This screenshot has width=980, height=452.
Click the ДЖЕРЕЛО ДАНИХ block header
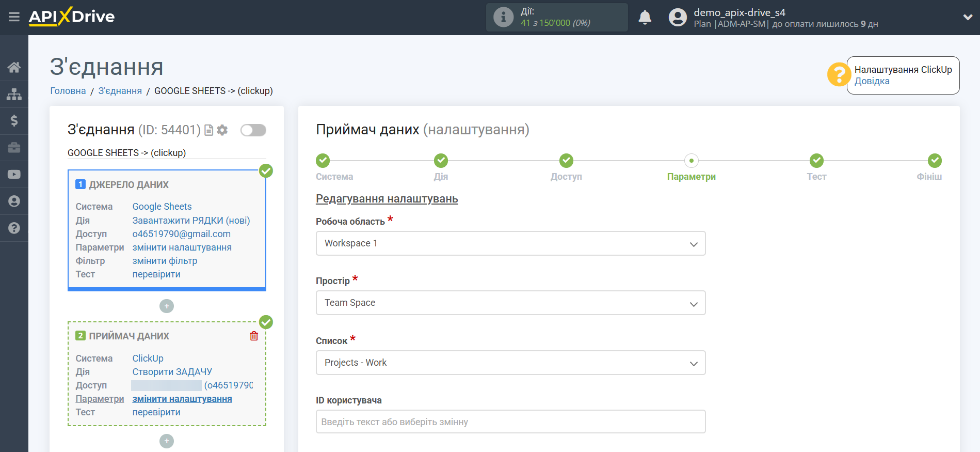point(128,185)
